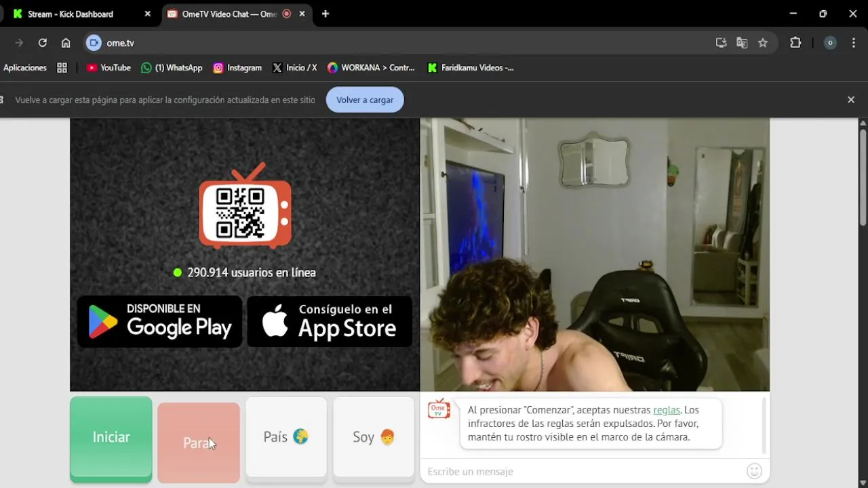This screenshot has height=488, width=868.
Task: Open the extensions puzzle icon
Action: (x=795, y=43)
